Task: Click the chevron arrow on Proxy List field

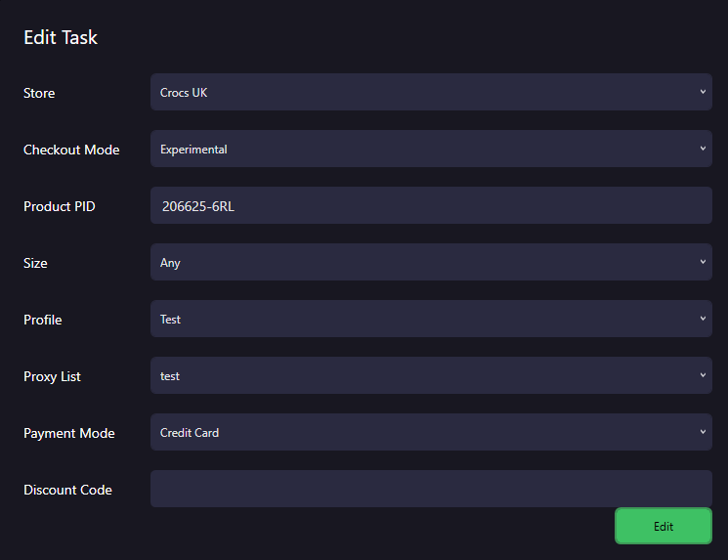Action: coord(703,375)
